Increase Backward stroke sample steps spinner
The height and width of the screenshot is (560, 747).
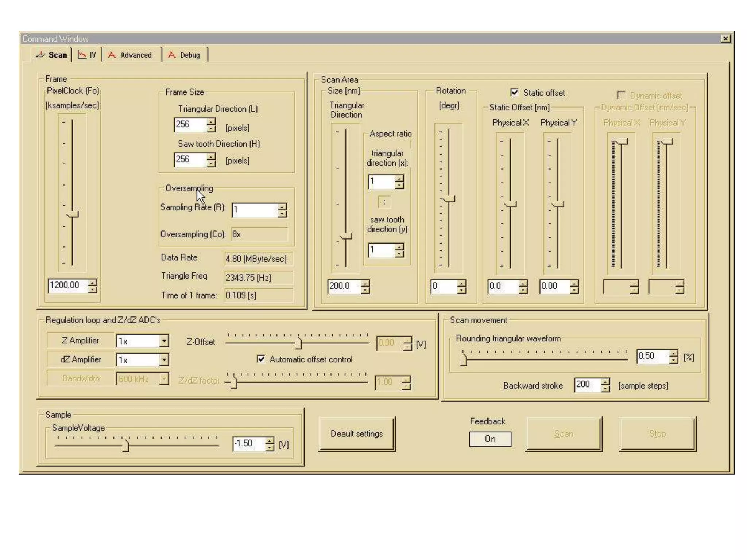tap(605, 381)
